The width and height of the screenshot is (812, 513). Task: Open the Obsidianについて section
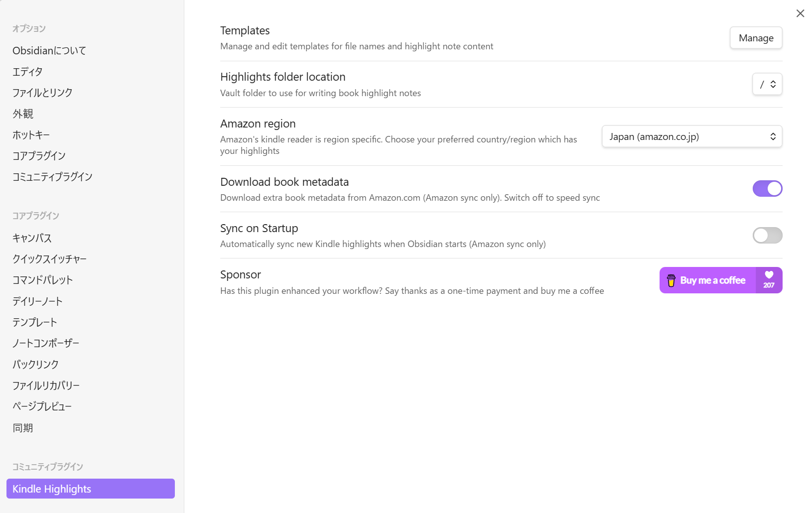click(49, 51)
